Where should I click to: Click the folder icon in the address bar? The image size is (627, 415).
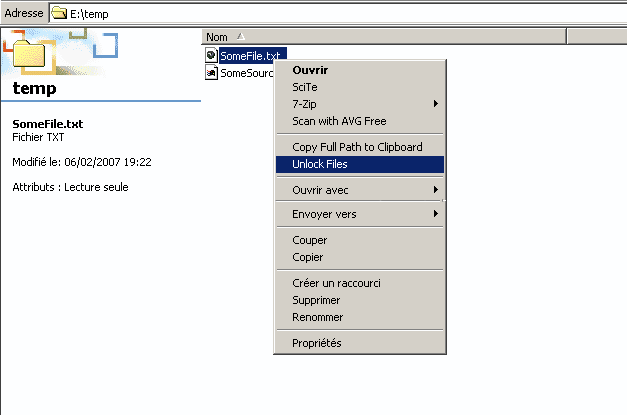click(59, 14)
